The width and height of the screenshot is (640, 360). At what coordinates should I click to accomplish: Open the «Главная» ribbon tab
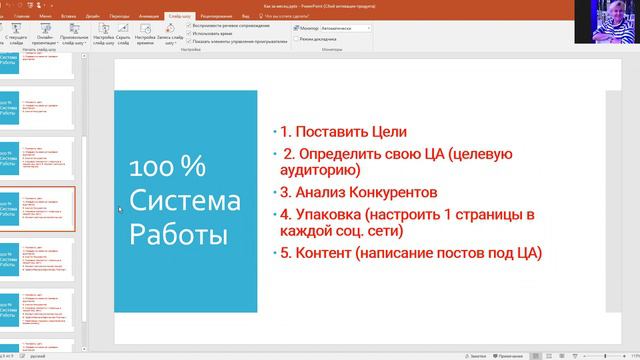[x=22, y=16]
